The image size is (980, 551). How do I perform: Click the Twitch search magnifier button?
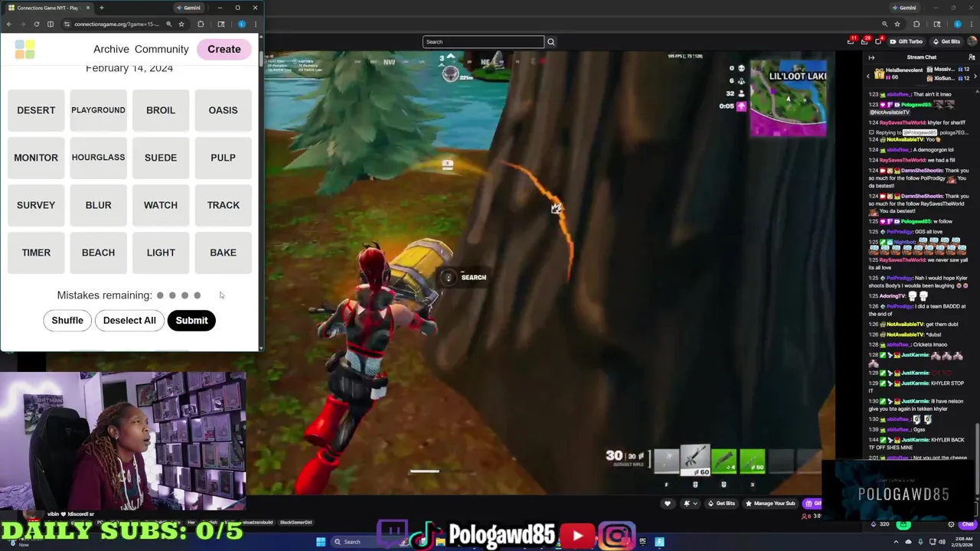click(x=550, y=42)
